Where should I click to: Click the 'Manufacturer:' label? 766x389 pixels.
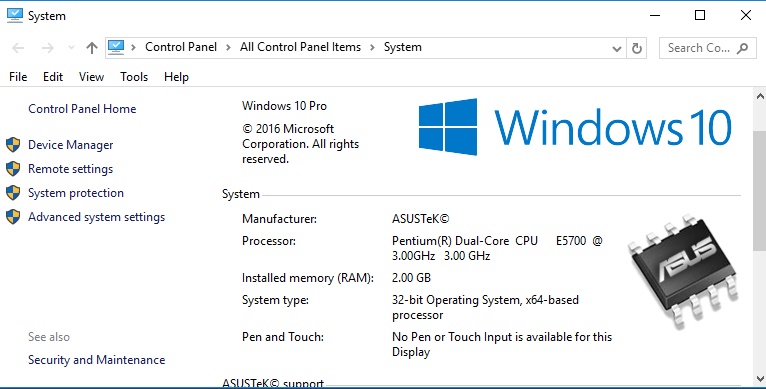point(279,219)
